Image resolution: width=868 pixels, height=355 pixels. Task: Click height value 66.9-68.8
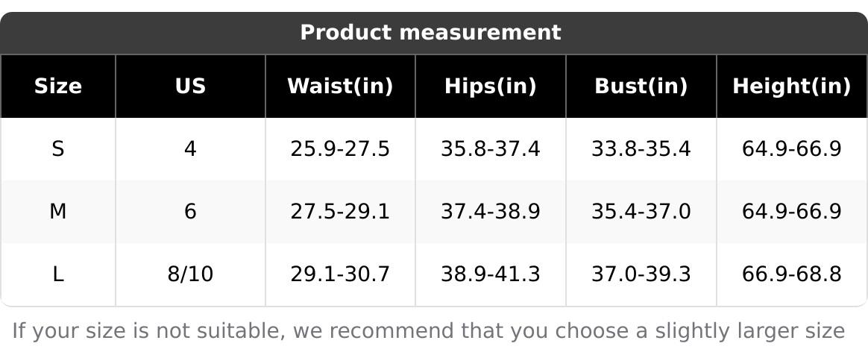point(791,274)
